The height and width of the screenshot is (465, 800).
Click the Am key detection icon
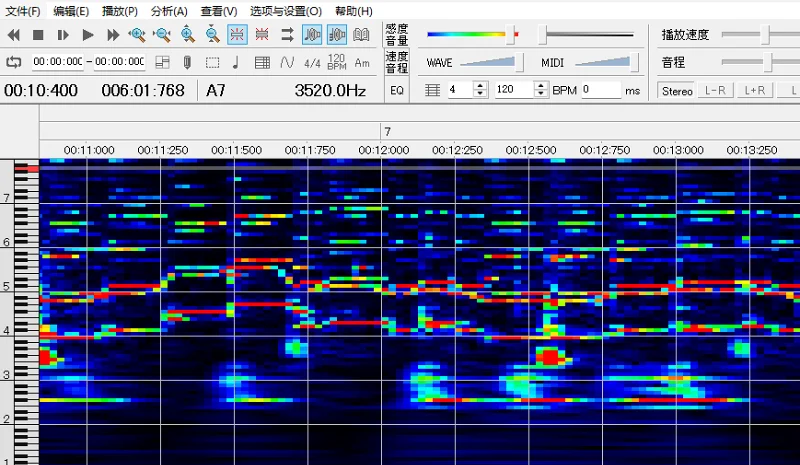pyautogui.click(x=362, y=62)
